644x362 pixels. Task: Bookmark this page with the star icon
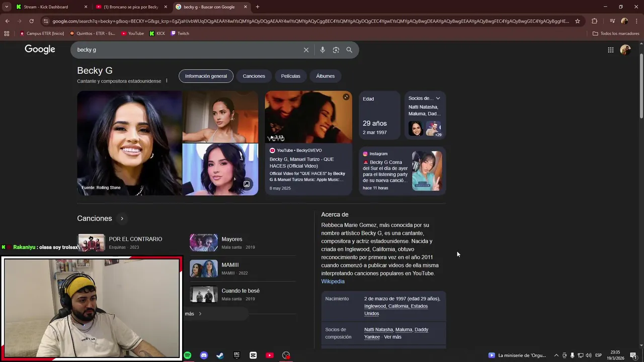pos(578,21)
